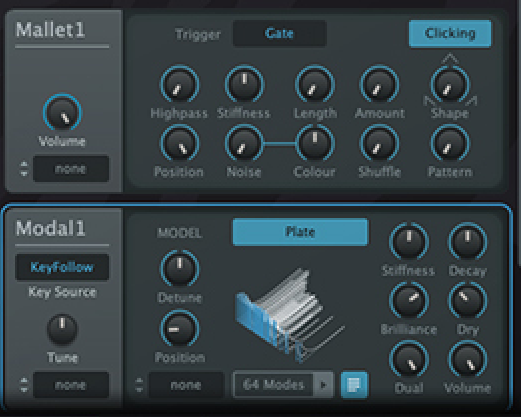Image resolution: width=521 pixels, height=417 pixels.
Task: Click the Colour knob
Action: tap(314, 144)
